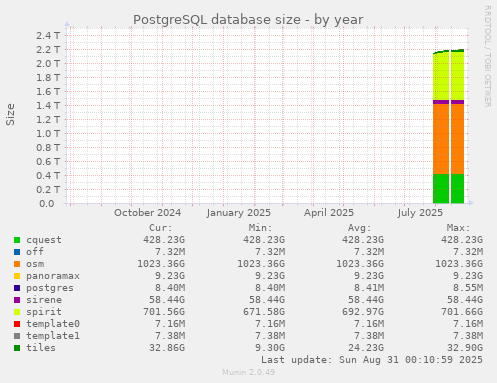Click the July 2025 axis label
497x383 pixels.
(x=420, y=213)
